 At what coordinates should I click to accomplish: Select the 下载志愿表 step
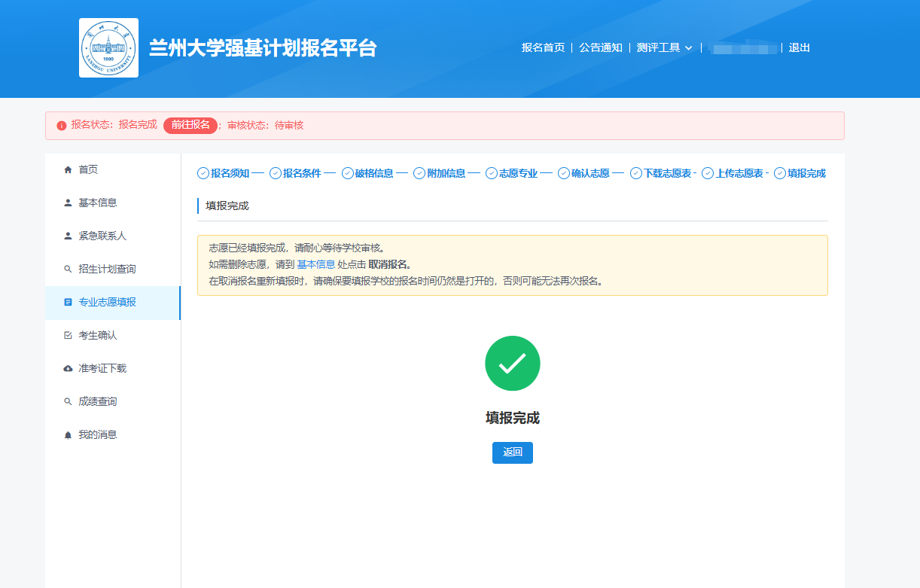[x=666, y=173]
